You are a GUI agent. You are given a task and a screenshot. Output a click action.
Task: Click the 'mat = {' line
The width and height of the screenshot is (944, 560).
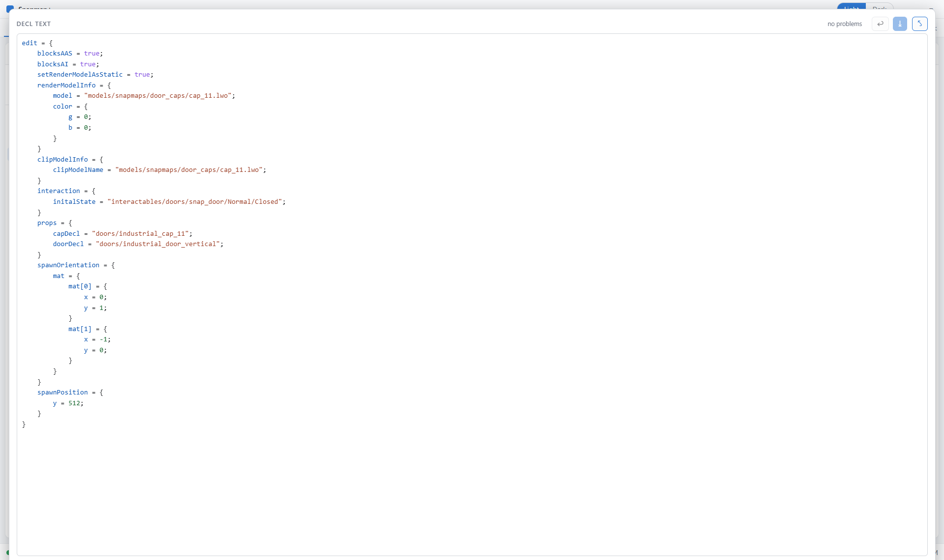pyautogui.click(x=66, y=276)
